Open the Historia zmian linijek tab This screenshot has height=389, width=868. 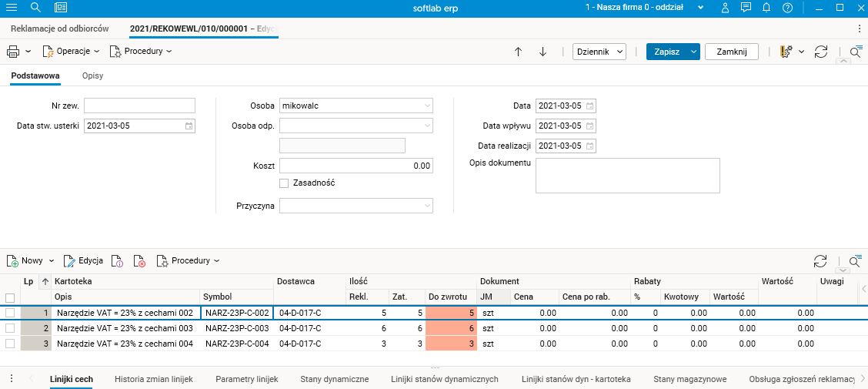[153, 380]
